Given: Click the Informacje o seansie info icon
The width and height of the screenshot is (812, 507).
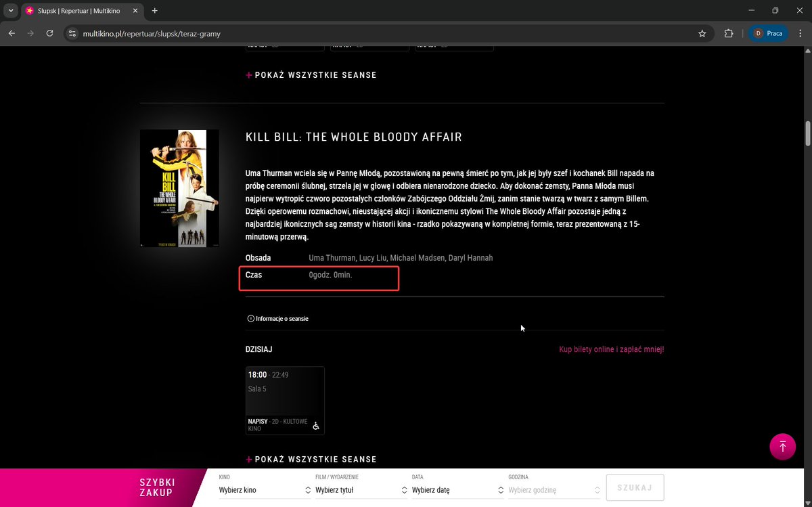Looking at the screenshot, I should [250, 318].
